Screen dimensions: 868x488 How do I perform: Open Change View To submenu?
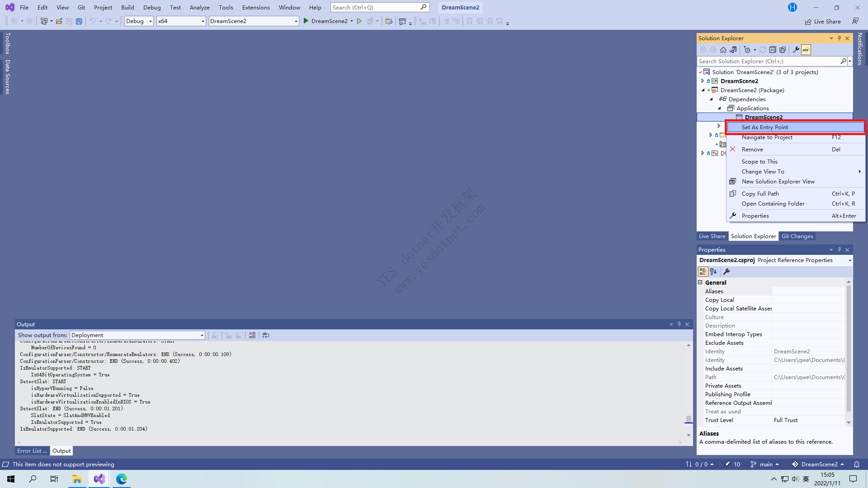point(796,172)
